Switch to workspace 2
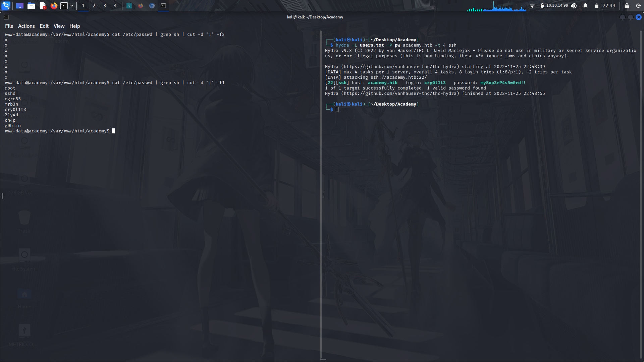The image size is (644, 362). click(94, 6)
